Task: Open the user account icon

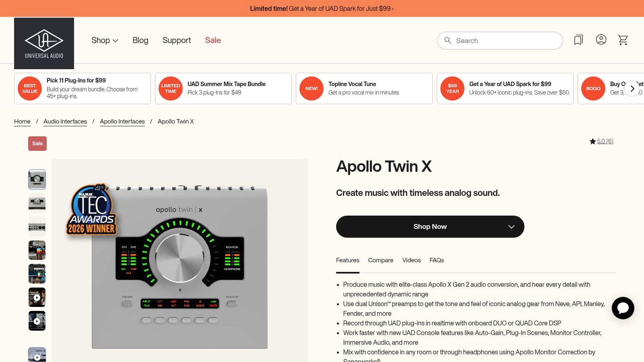Action: click(601, 39)
